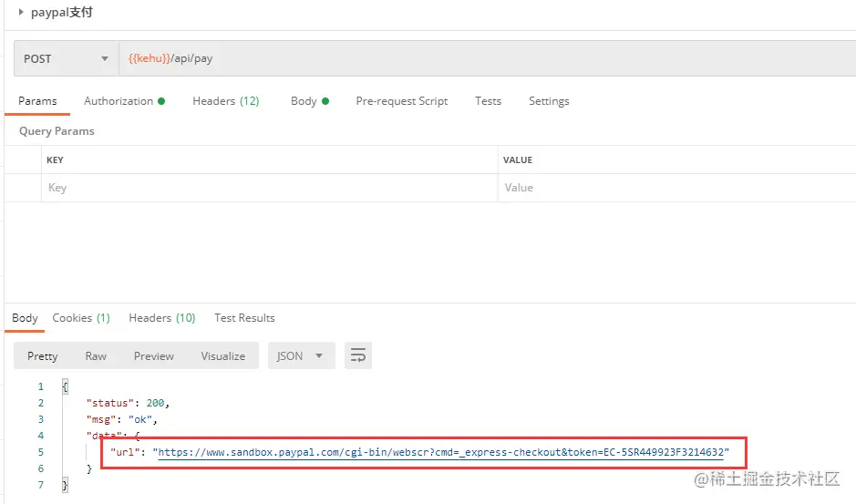
Task: Show the Test Results tab
Action: click(x=244, y=318)
